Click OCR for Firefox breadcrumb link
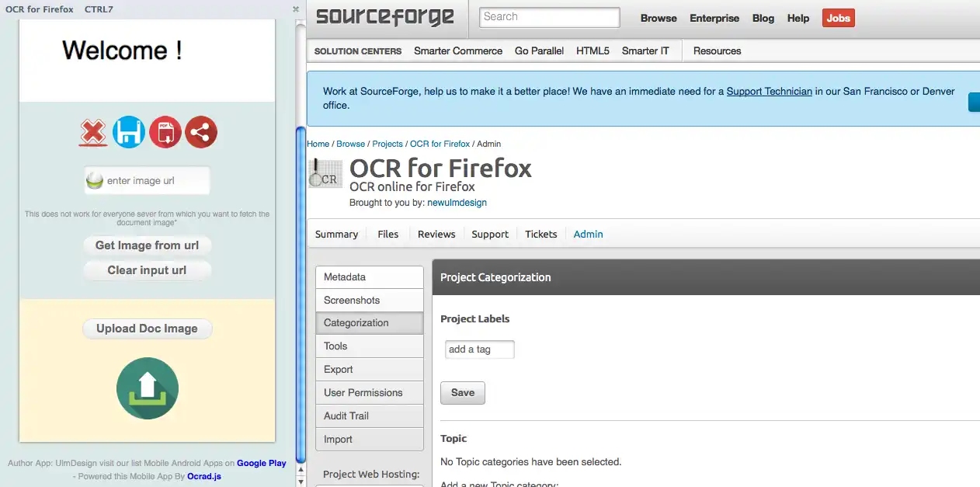The width and height of the screenshot is (980, 487). pos(440,144)
